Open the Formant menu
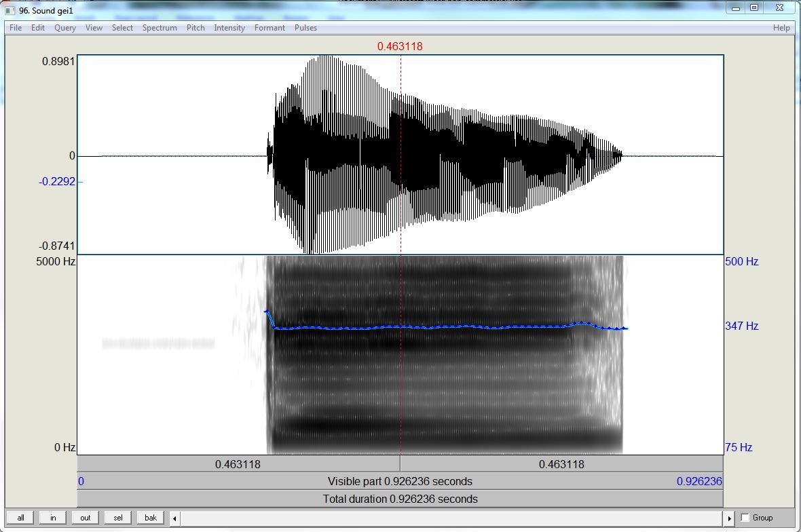The image size is (801, 532). tap(269, 28)
